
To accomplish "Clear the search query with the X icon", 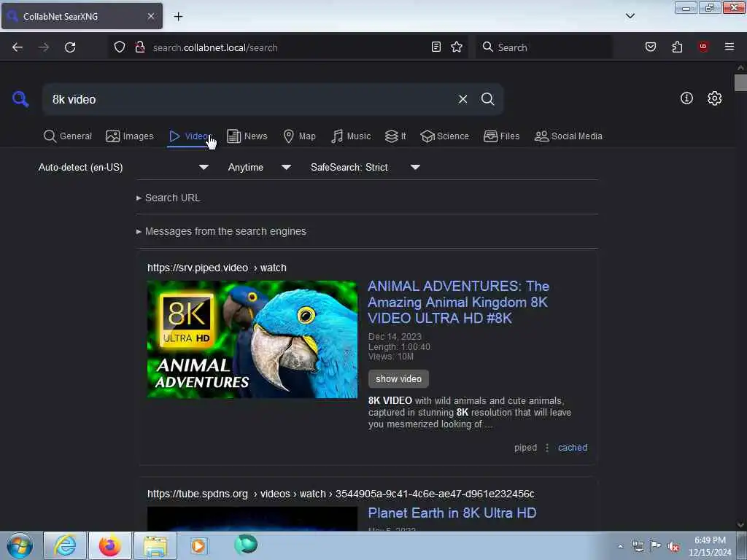I will click(462, 99).
